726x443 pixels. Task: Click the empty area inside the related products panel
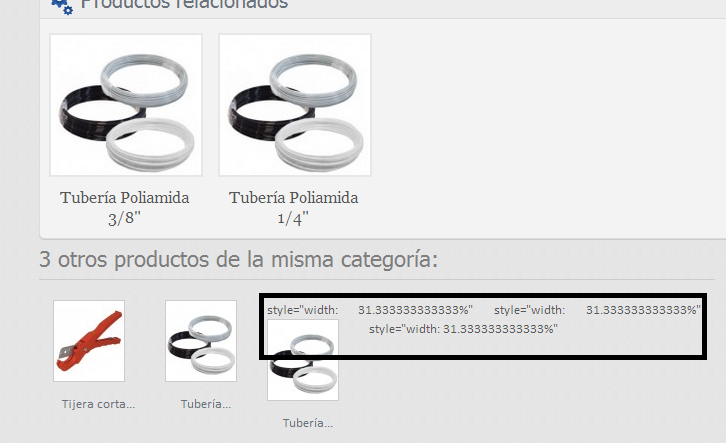pyautogui.click(x=546, y=130)
